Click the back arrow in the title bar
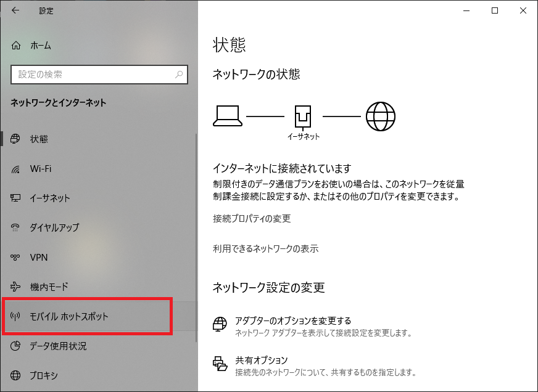 15,10
